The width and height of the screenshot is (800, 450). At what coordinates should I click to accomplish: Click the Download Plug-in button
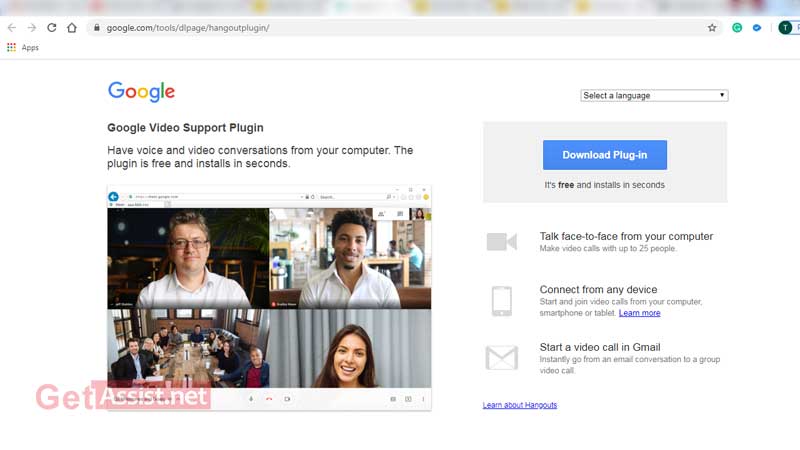(x=605, y=155)
